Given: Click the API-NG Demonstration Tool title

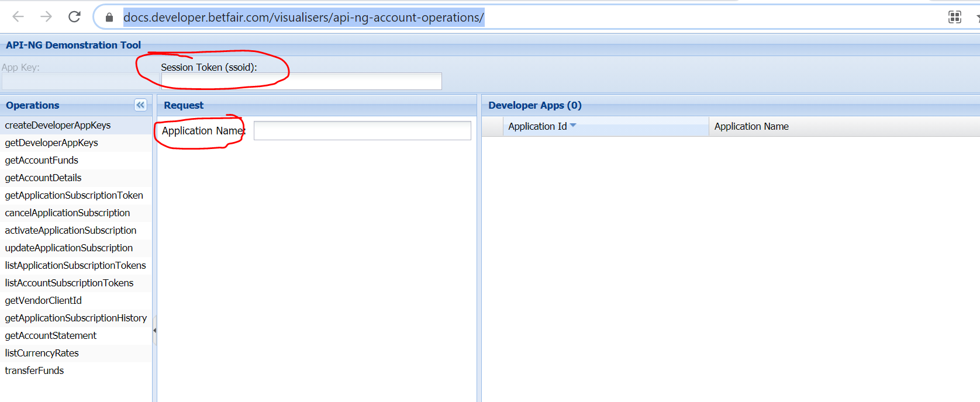Looking at the screenshot, I should (73, 45).
